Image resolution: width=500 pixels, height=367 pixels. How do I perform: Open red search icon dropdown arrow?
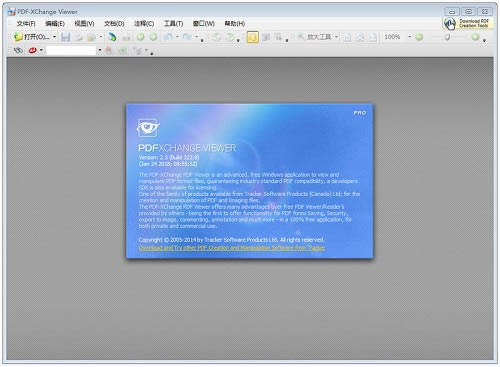(41, 51)
